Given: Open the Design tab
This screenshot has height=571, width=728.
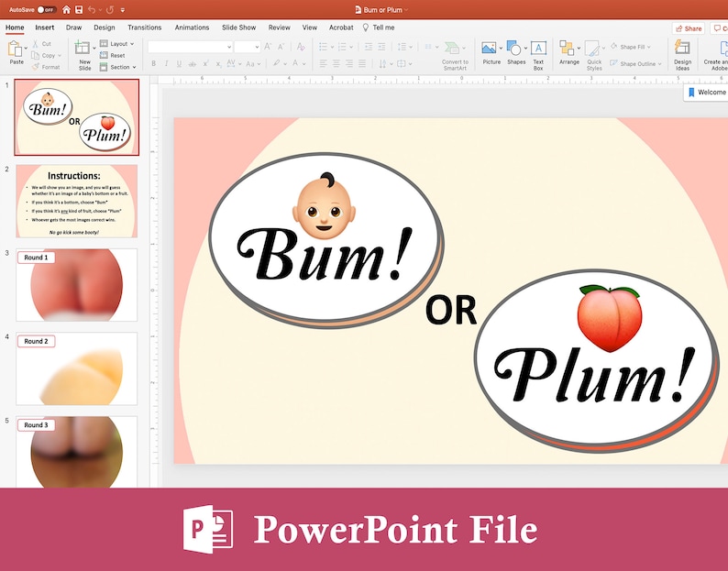Looking at the screenshot, I should 104,27.
